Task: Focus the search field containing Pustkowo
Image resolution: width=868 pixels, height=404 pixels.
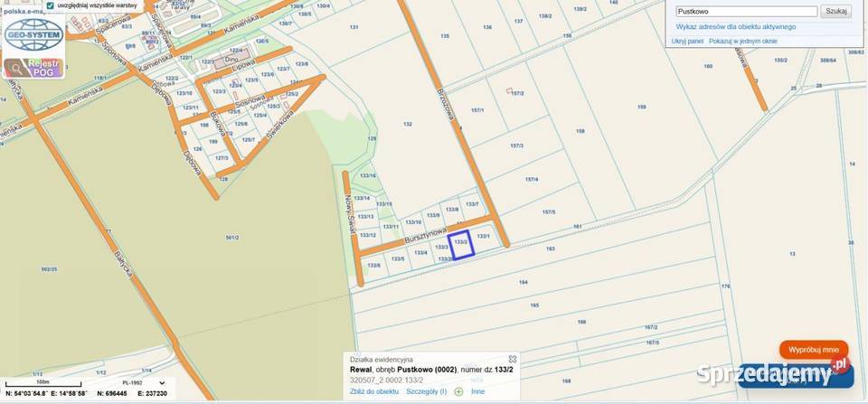Action: point(746,11)
